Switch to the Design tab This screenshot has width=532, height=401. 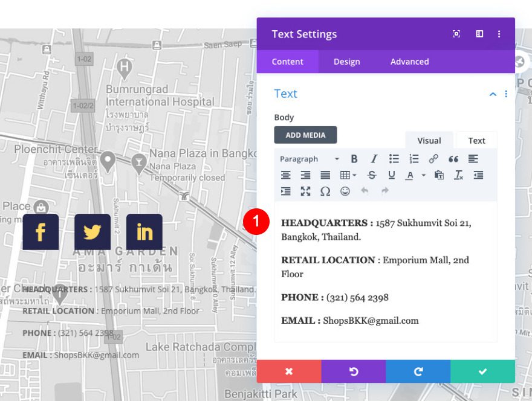coord(346,62)
